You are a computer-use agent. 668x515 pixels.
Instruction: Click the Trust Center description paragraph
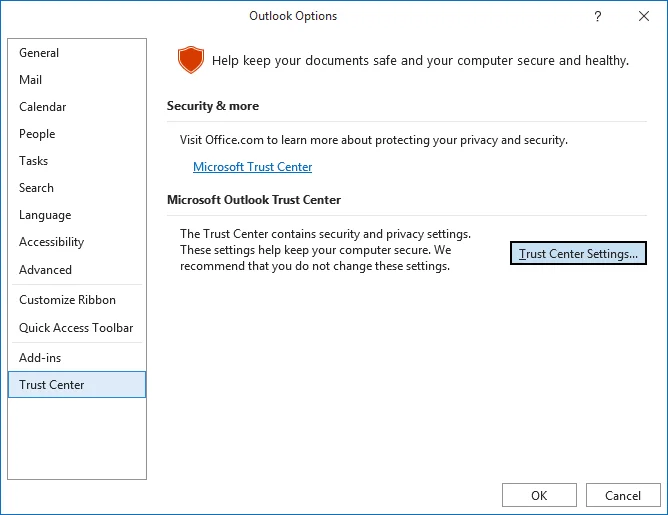click(x=325, y=250)
